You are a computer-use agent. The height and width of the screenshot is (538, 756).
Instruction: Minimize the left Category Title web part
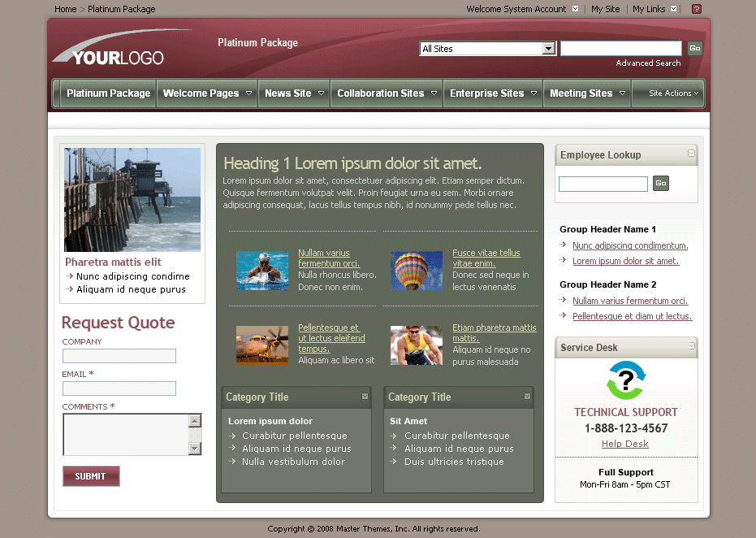(x=365, y=397)
